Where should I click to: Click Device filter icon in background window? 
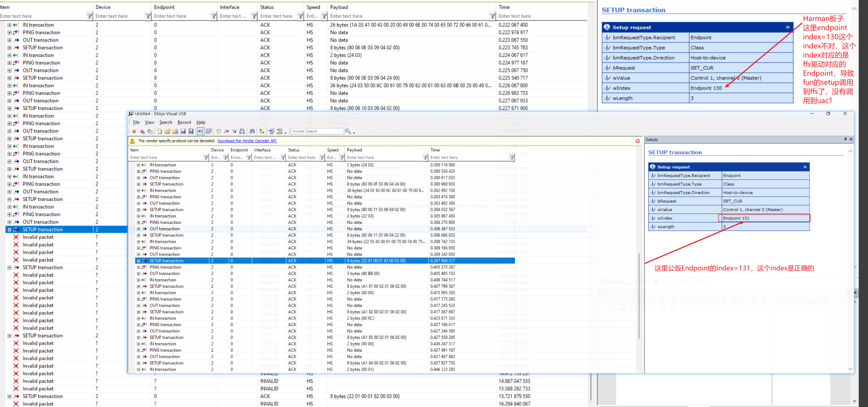tap(148, 16)
